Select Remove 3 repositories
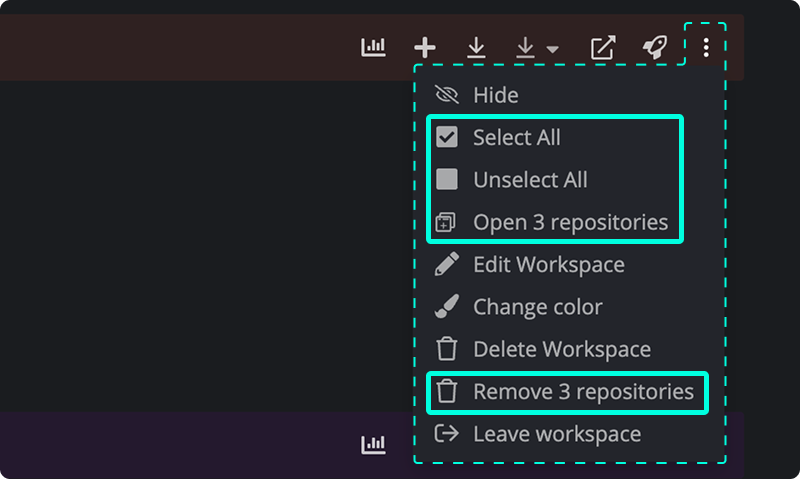The image size is (800, 479). [x=584, y=392]
